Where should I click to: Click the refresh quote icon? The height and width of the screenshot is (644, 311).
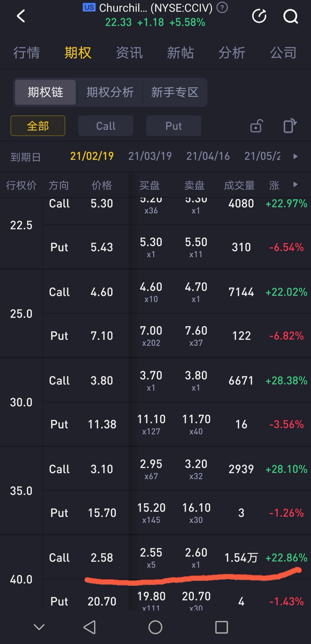pos(259,16)
